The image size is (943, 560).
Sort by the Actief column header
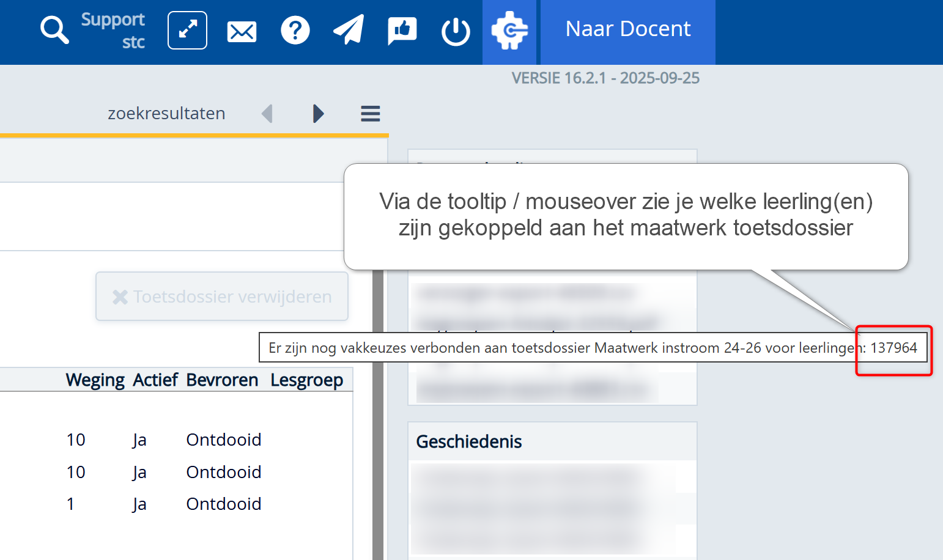tap(155, 380)
